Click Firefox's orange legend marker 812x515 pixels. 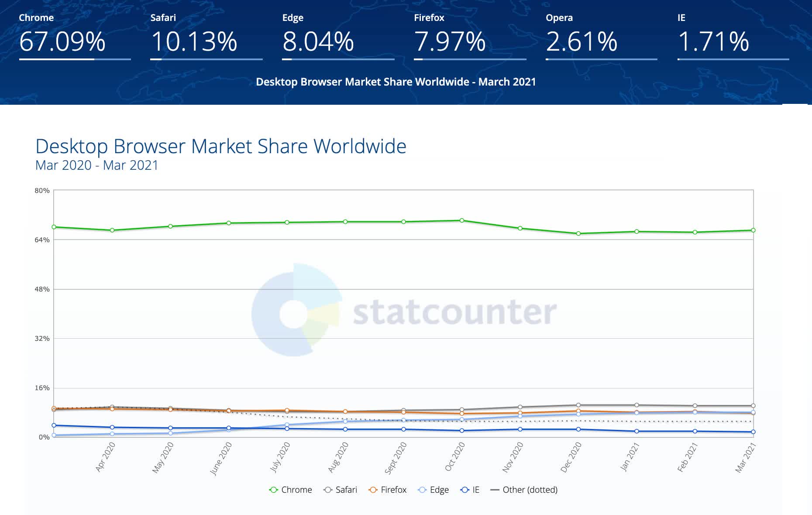click(373, 490)
